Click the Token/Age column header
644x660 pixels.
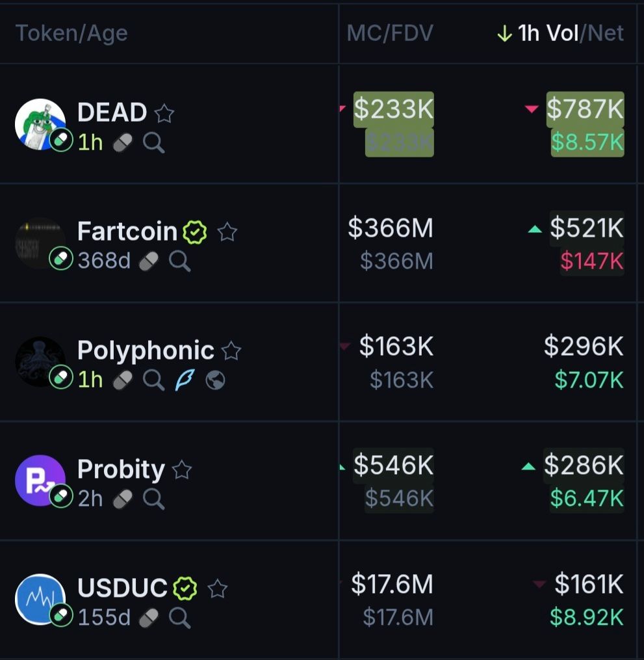click(71, 33)
